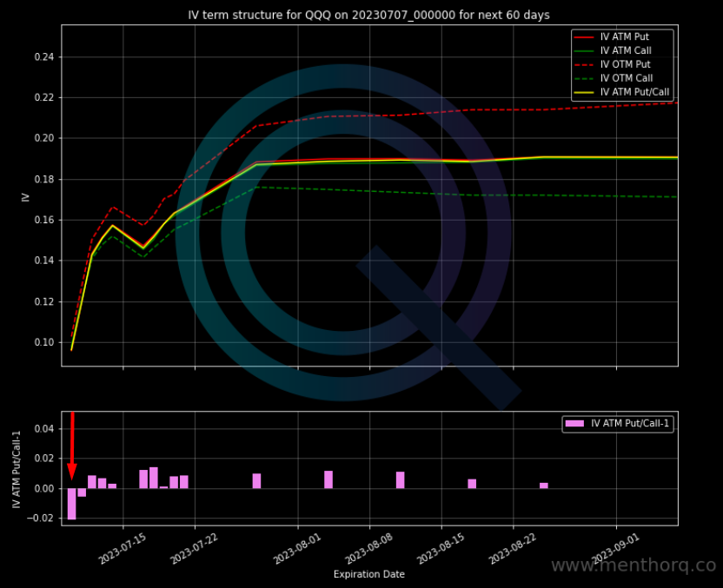Click the 0.12 tick label on the IV axis
The image size is (723, 588).
tap(44, 302)
